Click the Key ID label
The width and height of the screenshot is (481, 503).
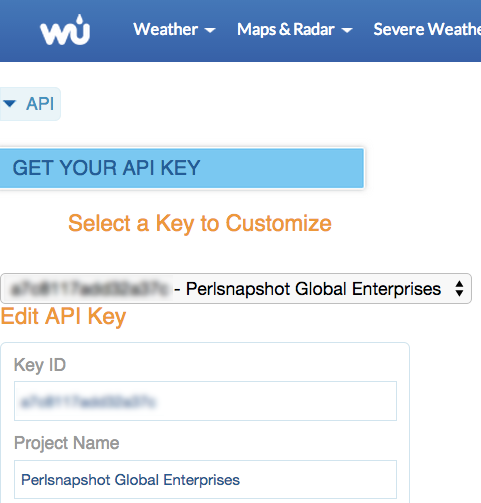(x=40, y=365)
